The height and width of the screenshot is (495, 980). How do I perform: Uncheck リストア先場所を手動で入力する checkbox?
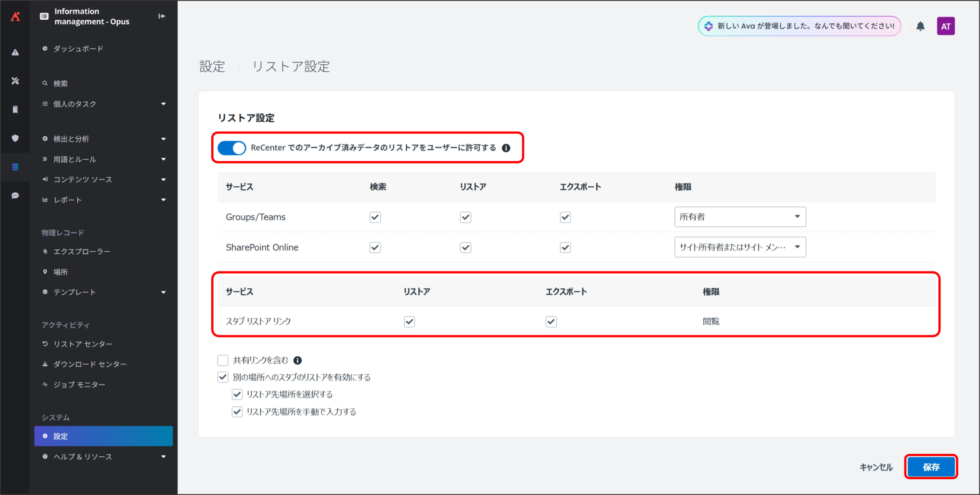tap(237, 412)
